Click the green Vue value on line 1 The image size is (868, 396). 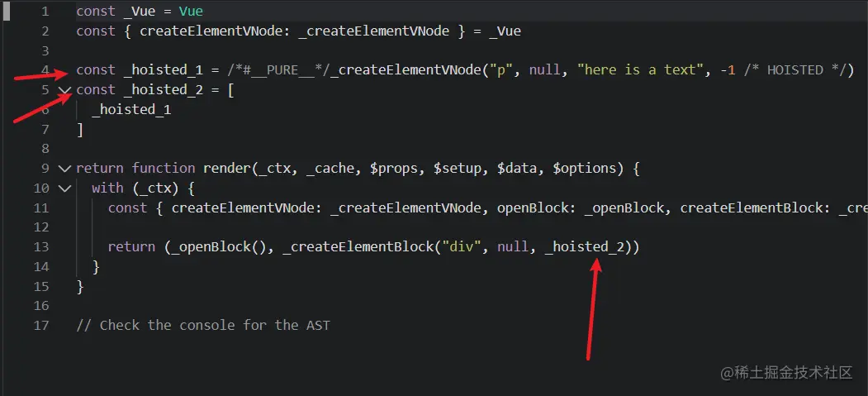[191, 11]
